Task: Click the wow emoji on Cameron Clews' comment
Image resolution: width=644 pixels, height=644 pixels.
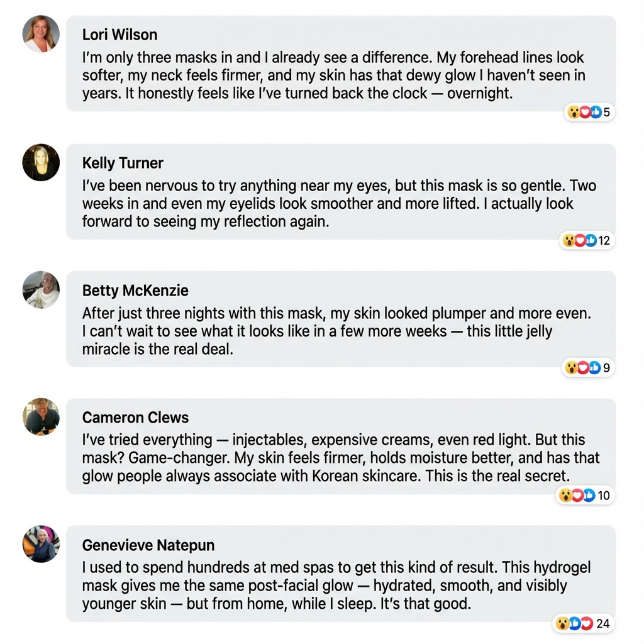Action: click(x=566, y=496)
